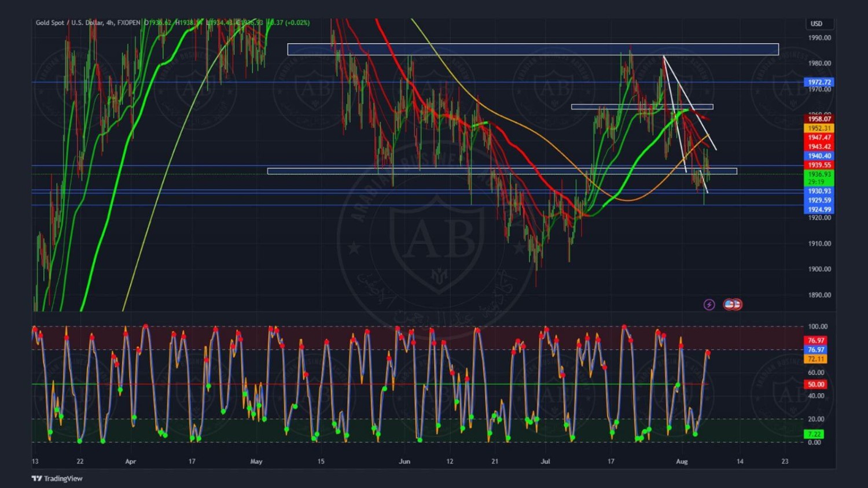Image resolution: width=868 pixels, height=488 pixels.
Task: Select the blue 1930.93 price label
Action: pos(819,191)
